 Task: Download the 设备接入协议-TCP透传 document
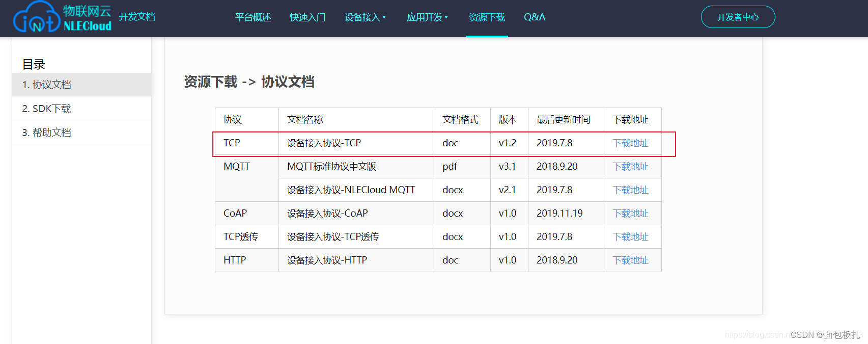630,237
